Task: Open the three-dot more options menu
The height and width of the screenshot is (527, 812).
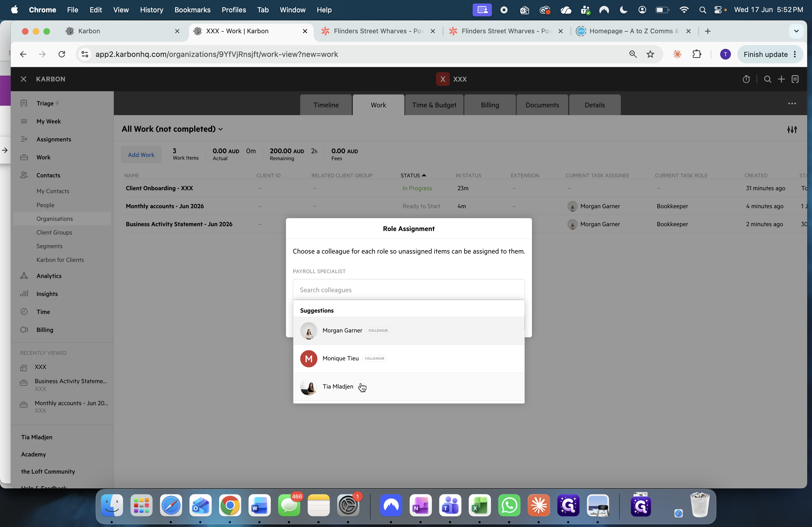Action: [792, 104]
